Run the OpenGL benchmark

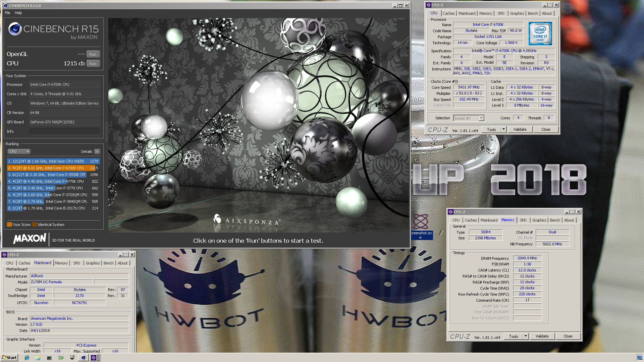click(93, 54)
